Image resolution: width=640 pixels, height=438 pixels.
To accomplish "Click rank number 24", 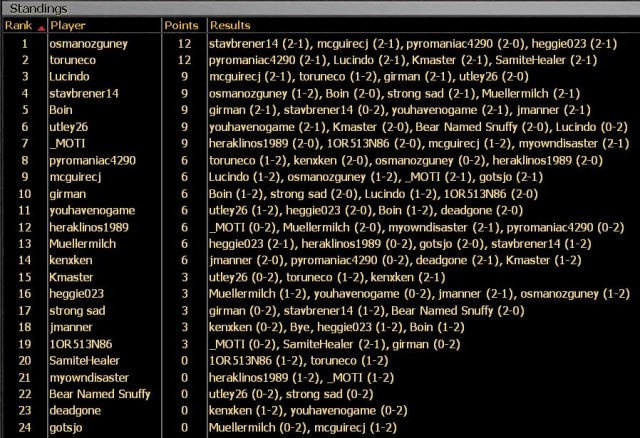I will (x=24, y=428).
